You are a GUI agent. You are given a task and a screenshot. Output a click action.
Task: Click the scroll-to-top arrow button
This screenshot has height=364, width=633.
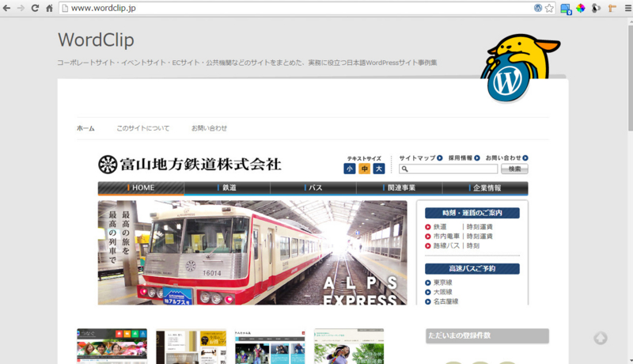pos(601,338)
